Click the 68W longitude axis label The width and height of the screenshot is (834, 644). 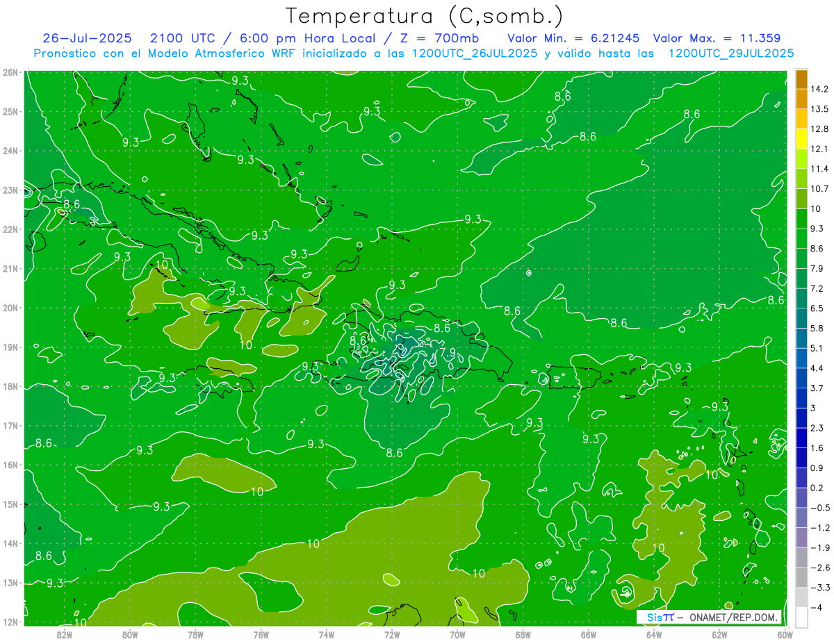(x=523, y=634)
